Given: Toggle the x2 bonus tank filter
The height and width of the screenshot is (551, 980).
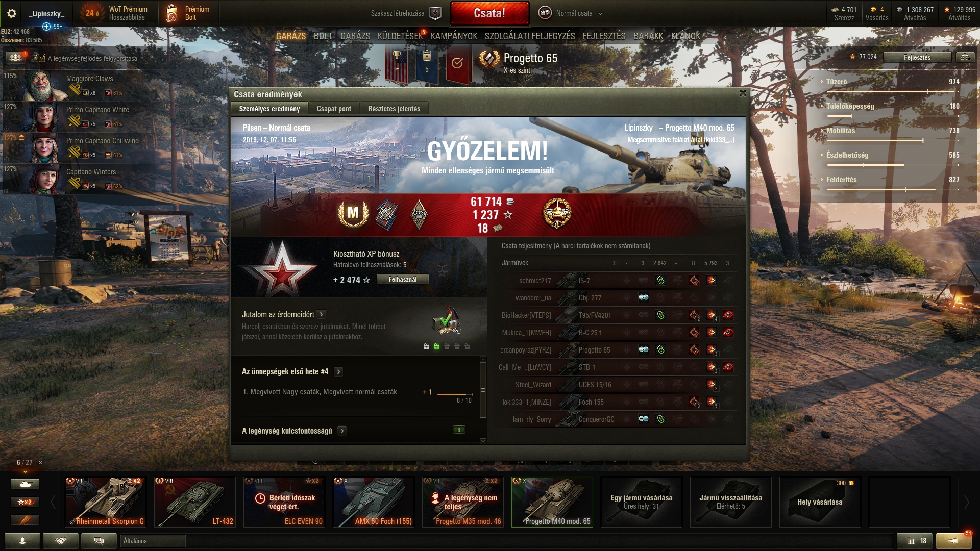Looking at the screenshot, I should [x=25, y=502].
